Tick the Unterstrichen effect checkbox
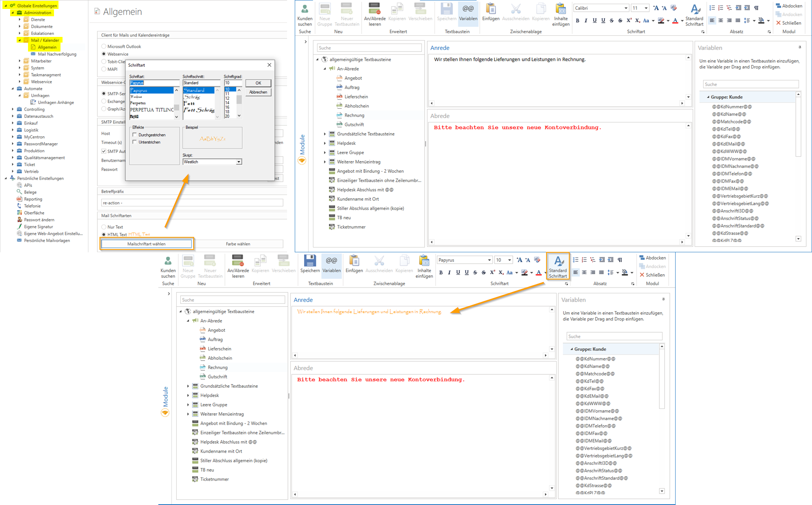Viewport: 812px width, 505px height. click(134, 142)
